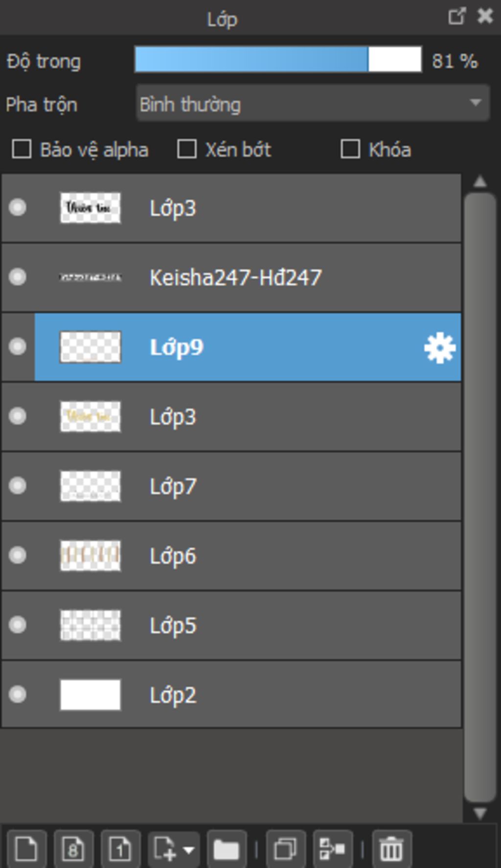Toggle visibility of the Lớp2 layer
Image resolution: width=501 pixels, height=868 pixels.
(18, 694)
